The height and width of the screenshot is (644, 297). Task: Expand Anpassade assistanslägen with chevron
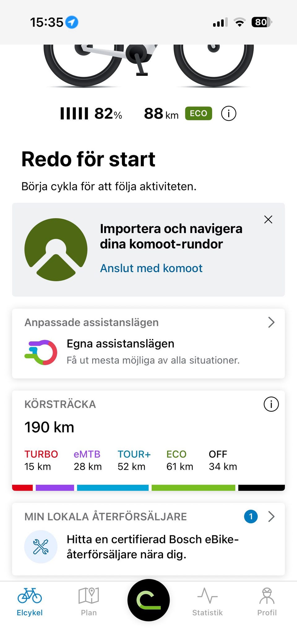271,322
